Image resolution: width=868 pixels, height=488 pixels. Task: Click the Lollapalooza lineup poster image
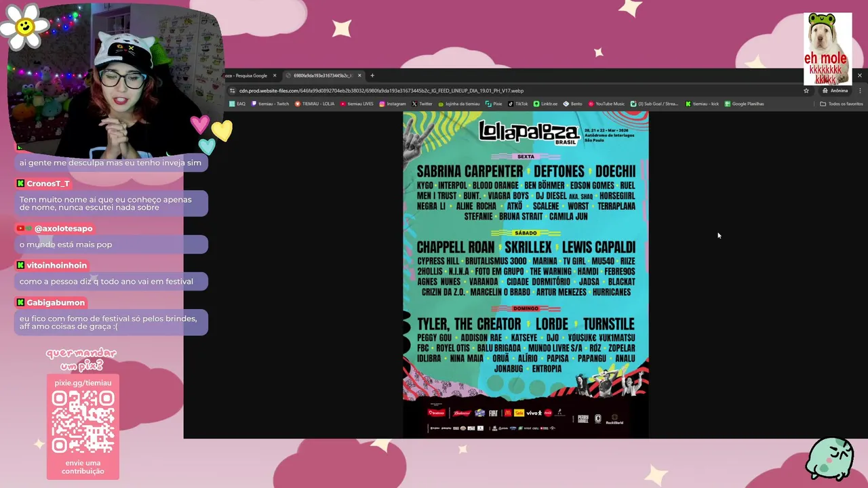pyautogui.click(x=526, y=274)
